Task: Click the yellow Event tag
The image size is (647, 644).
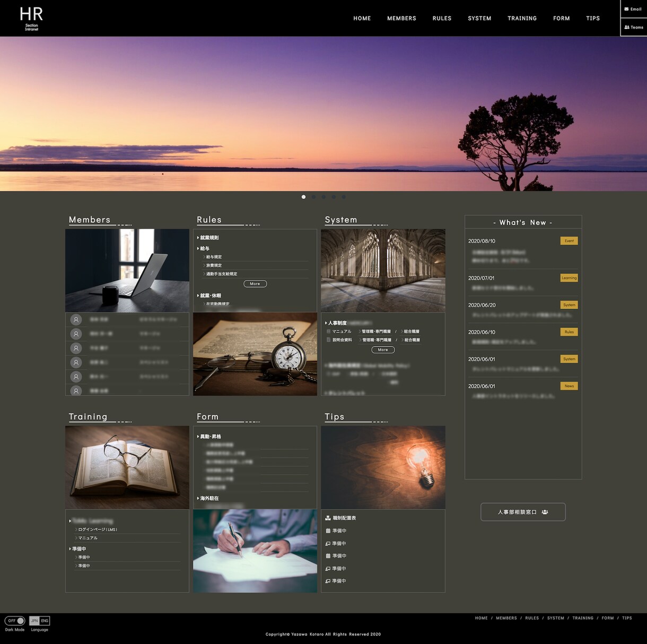Action: (x=569, y=241)
